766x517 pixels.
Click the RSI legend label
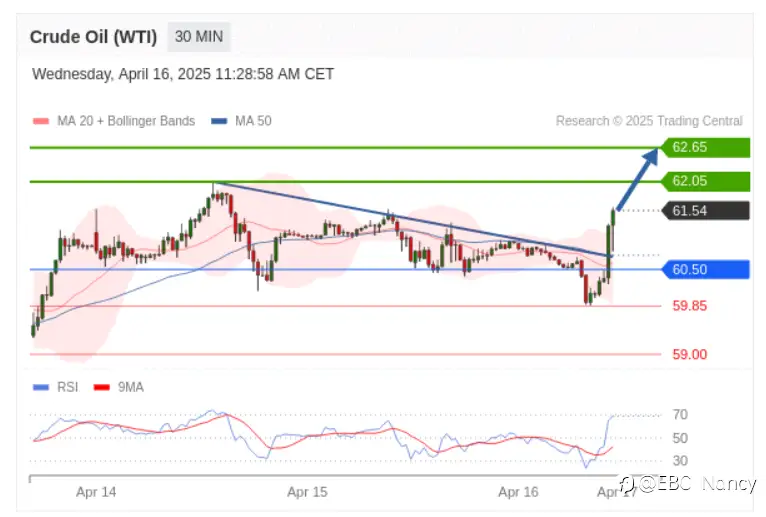pos(67,388)
